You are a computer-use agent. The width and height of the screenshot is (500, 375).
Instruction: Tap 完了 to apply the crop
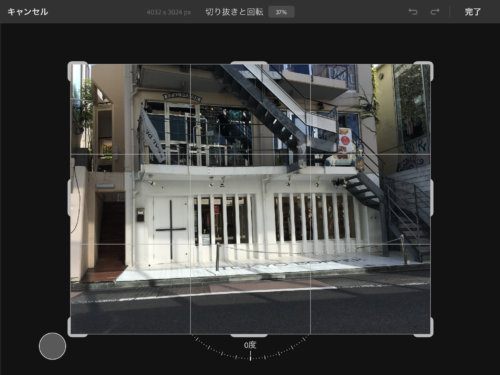pos(473,12)
